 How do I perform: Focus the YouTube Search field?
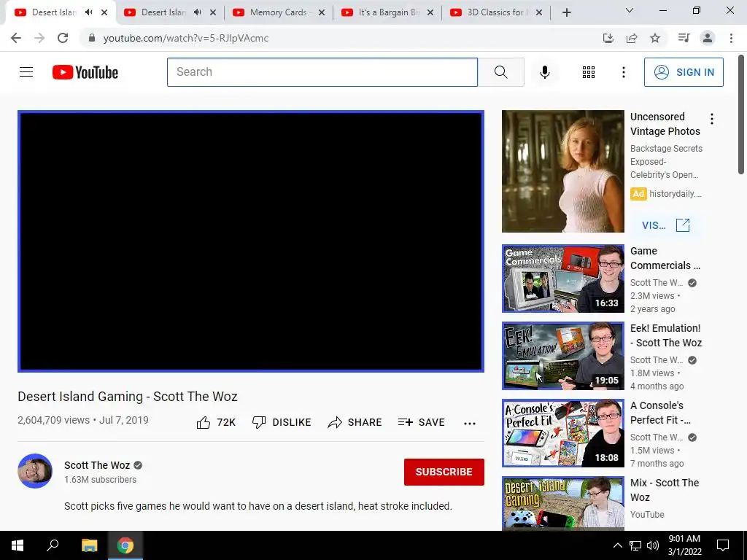[322, 72]
